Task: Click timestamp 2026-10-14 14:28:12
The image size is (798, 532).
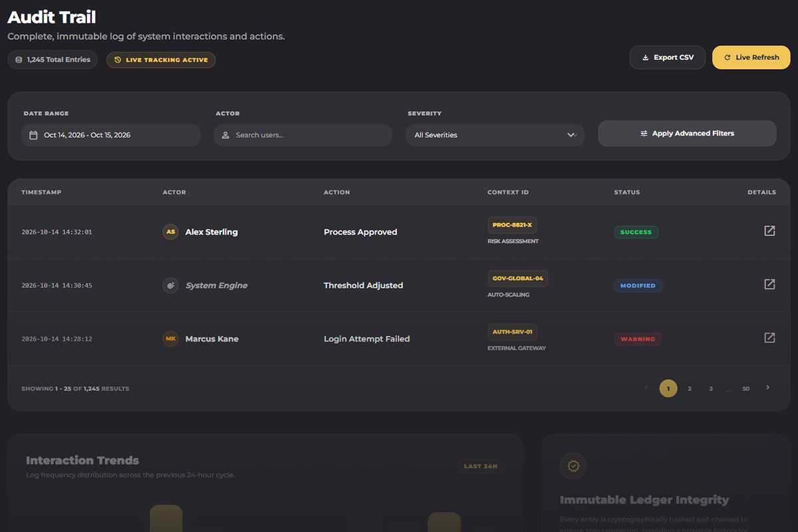Action: (x=57, y=339)
